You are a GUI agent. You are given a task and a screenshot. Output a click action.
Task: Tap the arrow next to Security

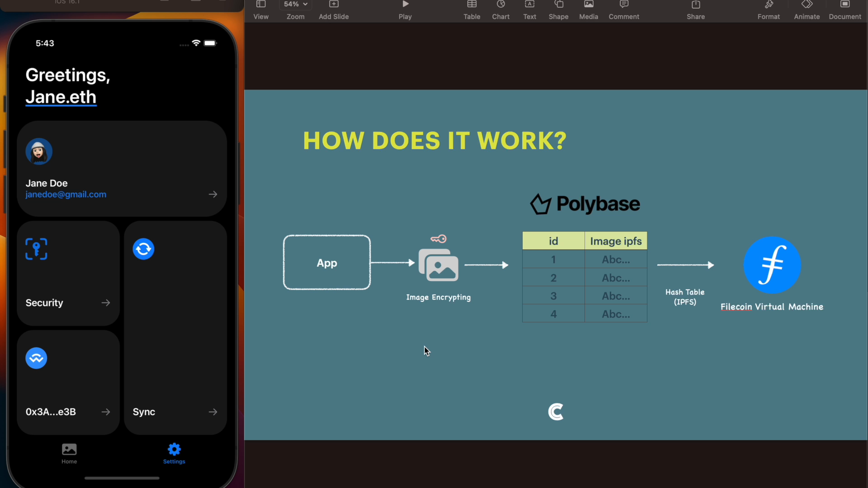(x=106, y=303)
